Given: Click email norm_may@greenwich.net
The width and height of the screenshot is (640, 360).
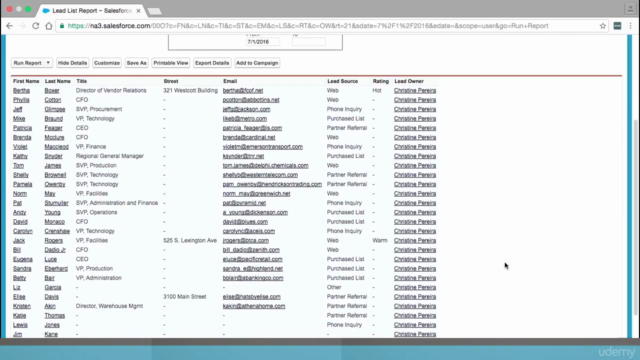Looking at the screenshot, I should click(x=256, y=194).
